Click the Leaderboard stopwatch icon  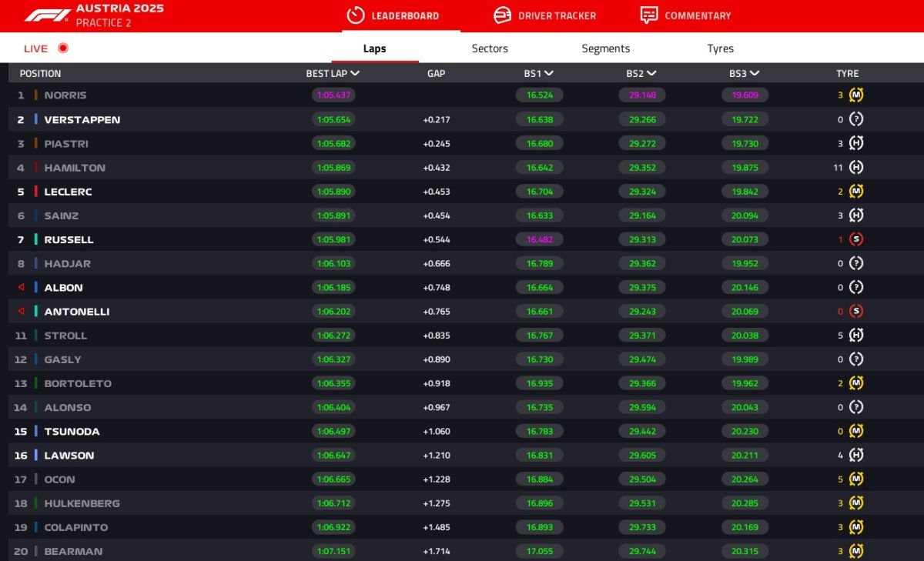point(355,15)
